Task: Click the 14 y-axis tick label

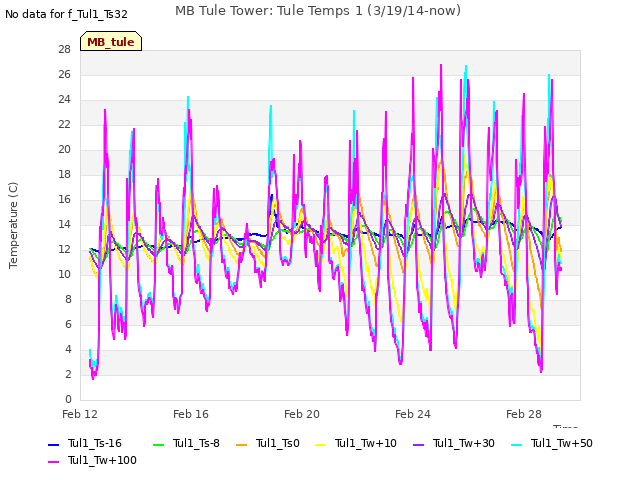Action: tap(64, 224)
